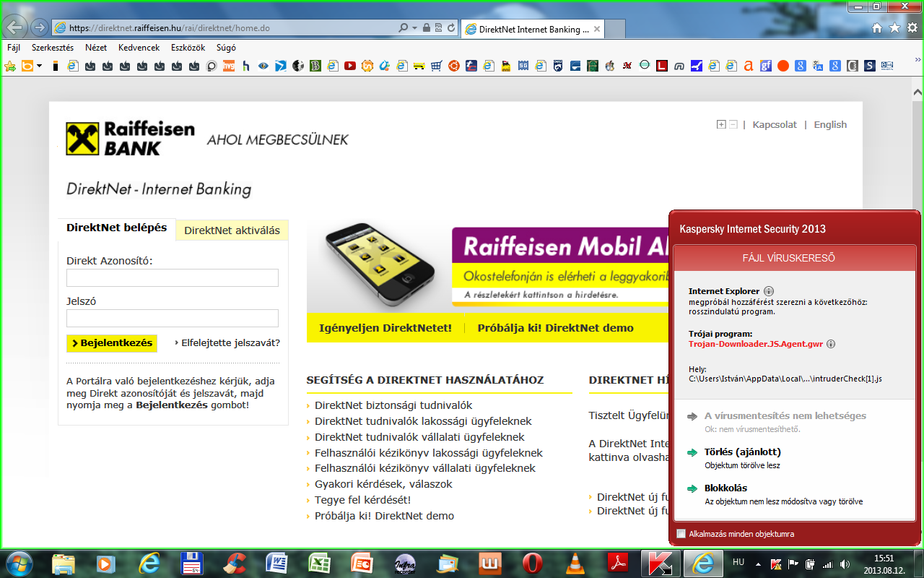Open the blue 'gf' favorite icon
This screenshot has width=924, height=578.
coord(766,66)
